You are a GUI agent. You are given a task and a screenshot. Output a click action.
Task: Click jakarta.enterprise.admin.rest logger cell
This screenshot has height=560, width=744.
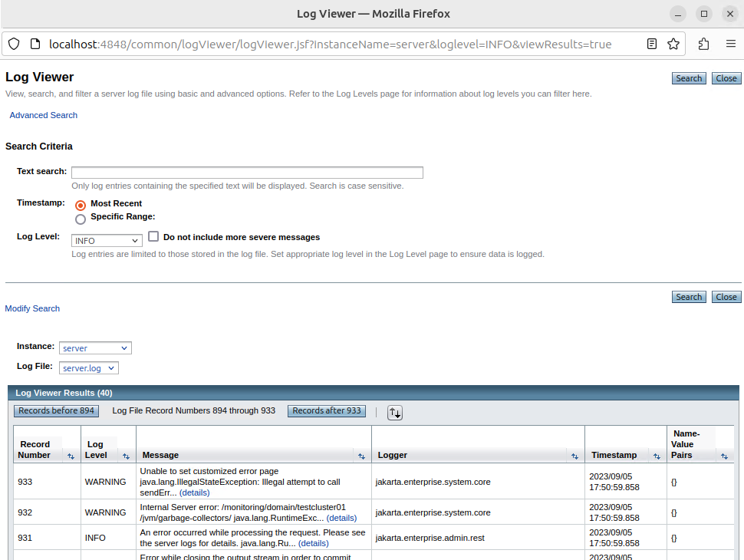(478, 538)
